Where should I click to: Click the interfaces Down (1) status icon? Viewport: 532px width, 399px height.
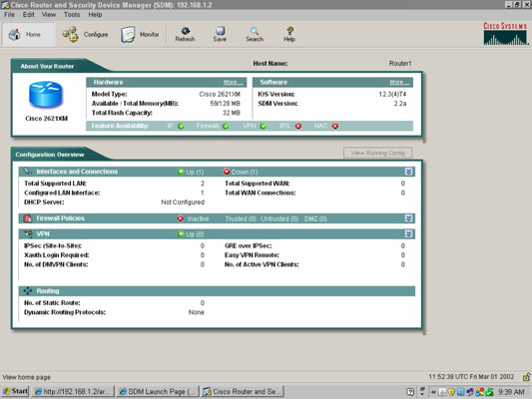point(227,172)
